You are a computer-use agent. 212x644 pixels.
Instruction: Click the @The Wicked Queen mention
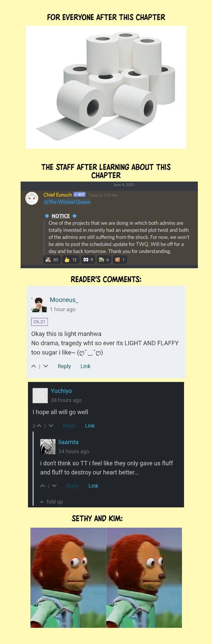(67, 202)
